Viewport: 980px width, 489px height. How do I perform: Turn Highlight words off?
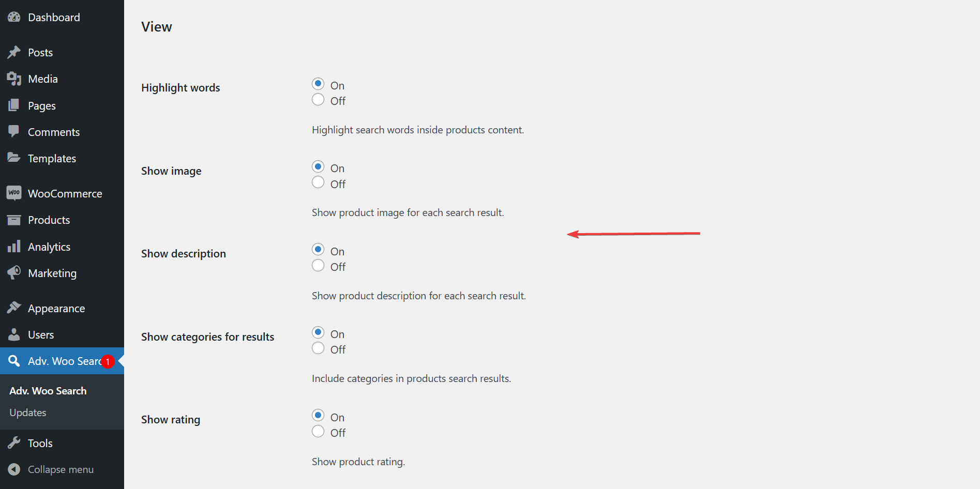coord(318,100)
